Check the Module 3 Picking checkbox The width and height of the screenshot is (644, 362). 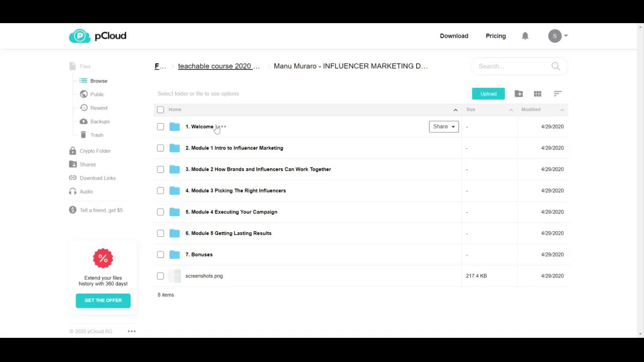point(160,191)
